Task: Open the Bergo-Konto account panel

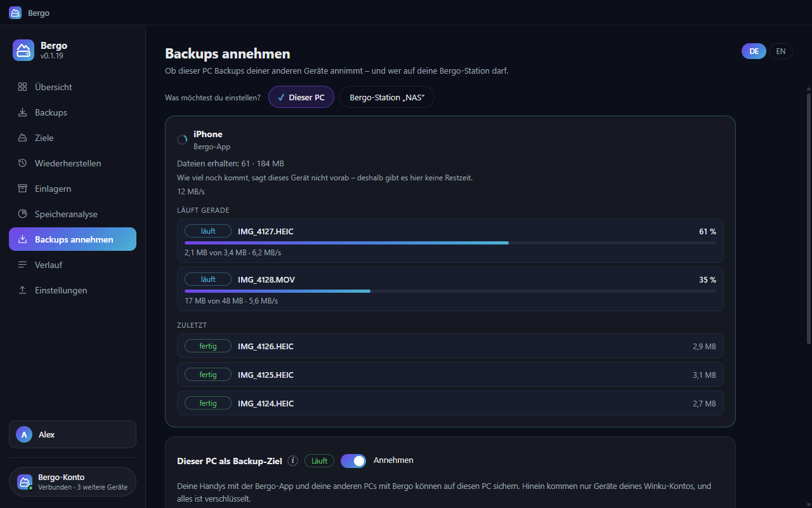Action: (x=72, y=482)
